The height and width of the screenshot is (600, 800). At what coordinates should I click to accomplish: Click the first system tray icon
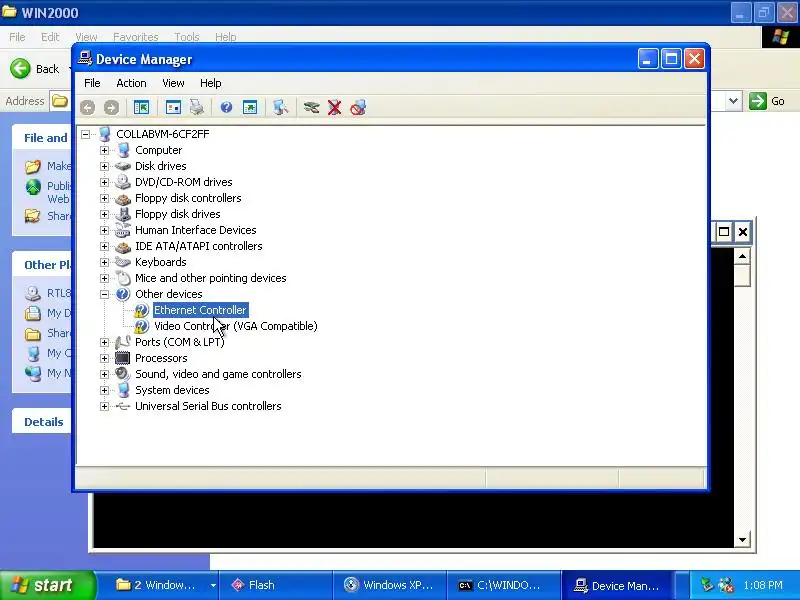coord(706,585)
